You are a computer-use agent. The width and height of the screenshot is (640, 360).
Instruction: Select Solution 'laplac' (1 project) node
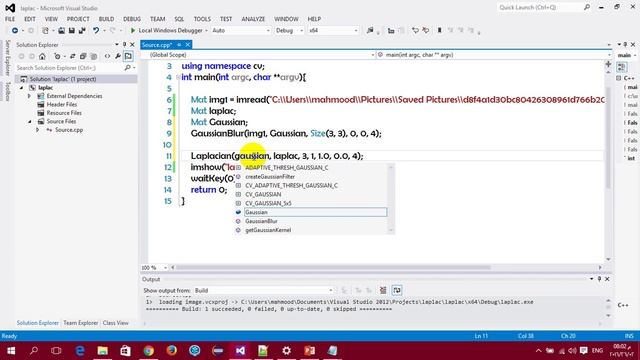pyautogui.click(x=63, y=79)
